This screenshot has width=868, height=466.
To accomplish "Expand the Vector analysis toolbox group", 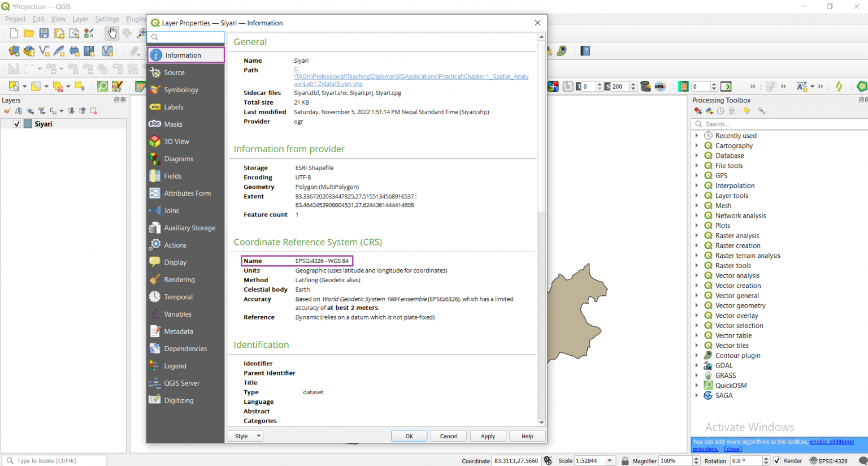I will (697, 275).
